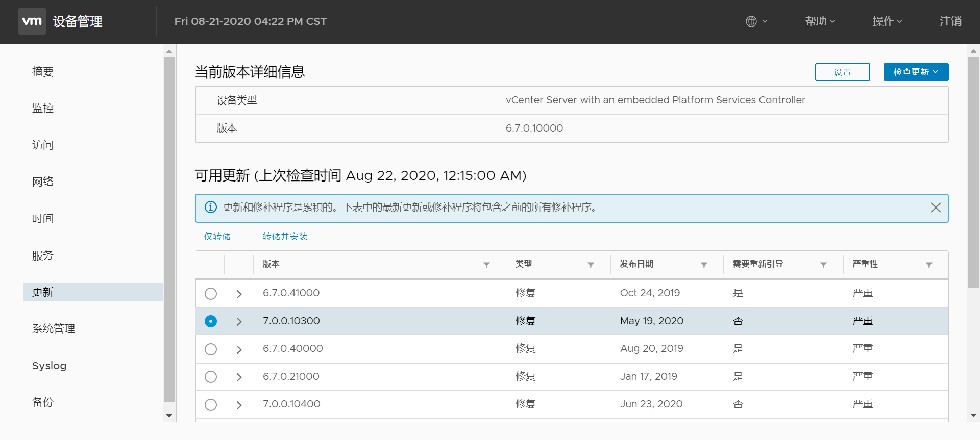The width and height of the screenshot is (980, 440).
Task: Expand details for version 7.0.0.10400
Action: pos(239,405)
